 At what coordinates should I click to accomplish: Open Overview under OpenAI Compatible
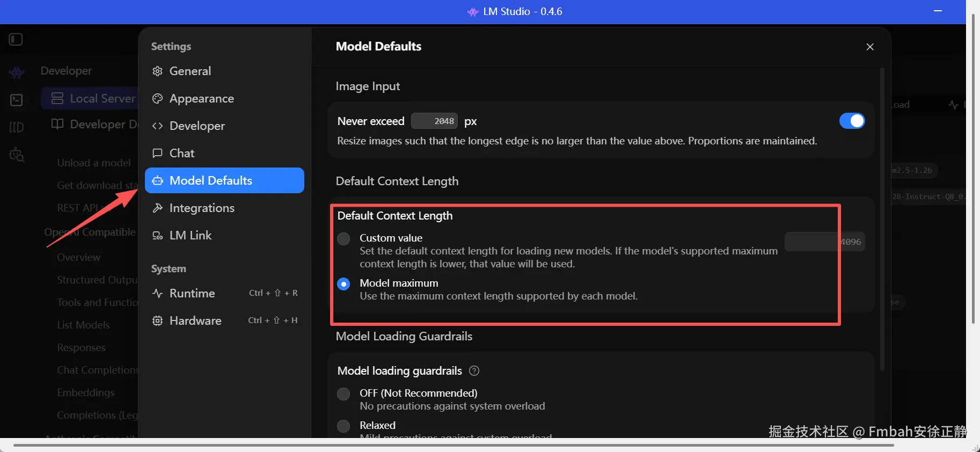(x=78, y=257)
